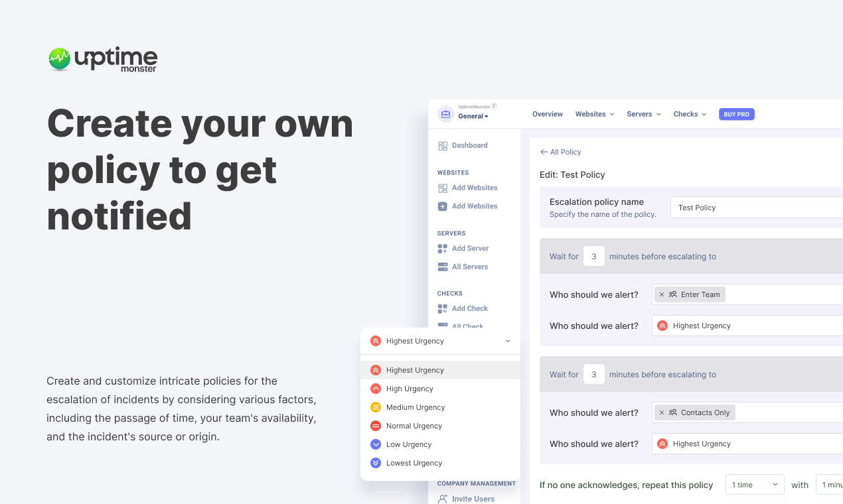Image resolution: width=843 pixels, height=504 pixels.
Task: Open All Servers in the sidebar
Action: (470, 267)
